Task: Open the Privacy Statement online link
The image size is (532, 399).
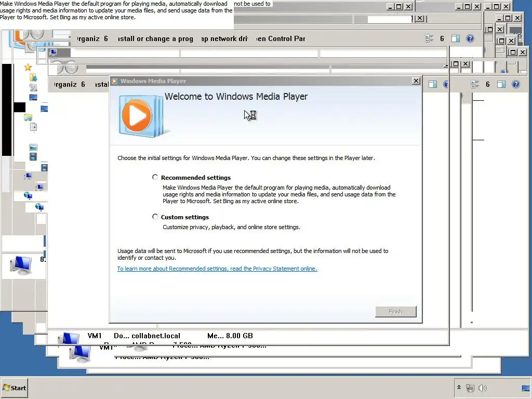Action: [217, 269]
